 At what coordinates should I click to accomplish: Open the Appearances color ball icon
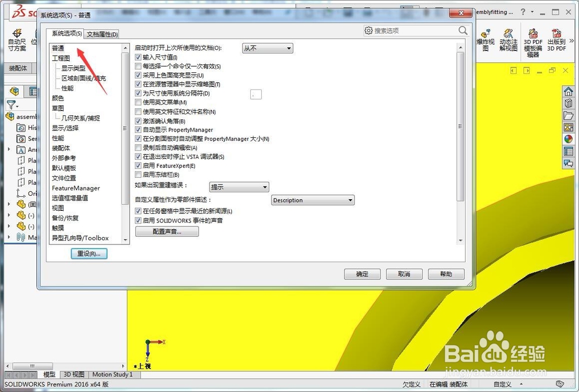coord(569,139)
